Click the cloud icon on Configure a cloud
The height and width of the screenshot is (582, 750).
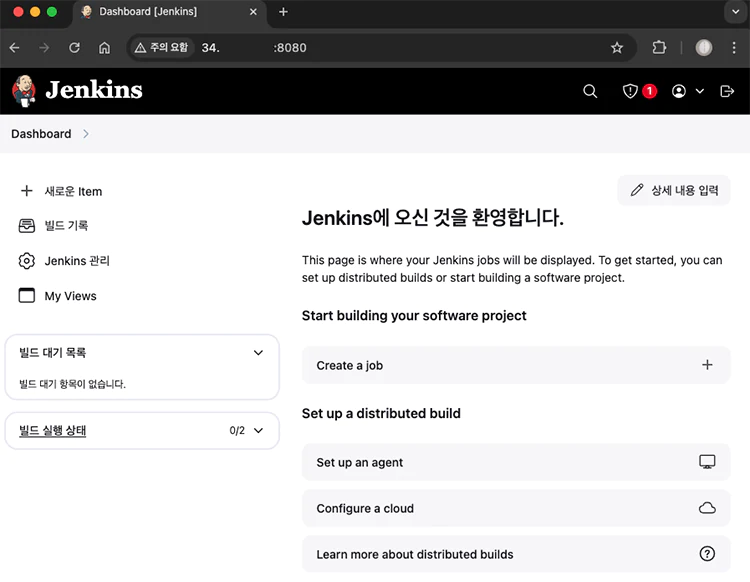pos(707,508)
